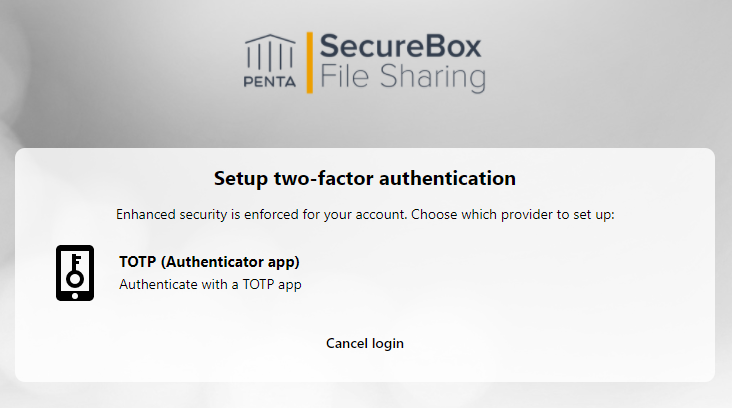Select TOTP (Authenticator app) provider
The height and width of the screenshot is (408, 732).
point(209,262)
